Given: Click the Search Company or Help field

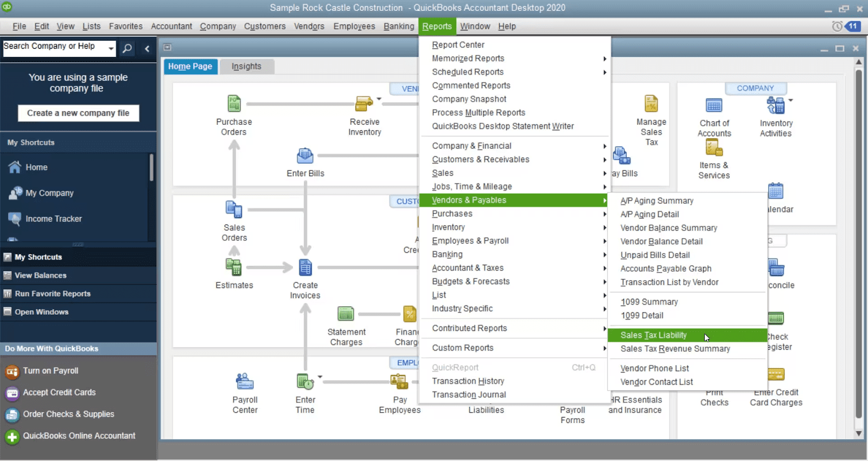Looking at the screenshot, I should pyautogui.click(x=53, y=47).
